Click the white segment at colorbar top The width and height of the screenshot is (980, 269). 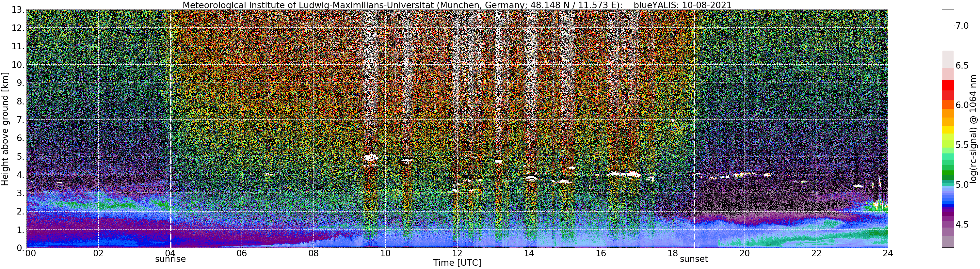948,30
